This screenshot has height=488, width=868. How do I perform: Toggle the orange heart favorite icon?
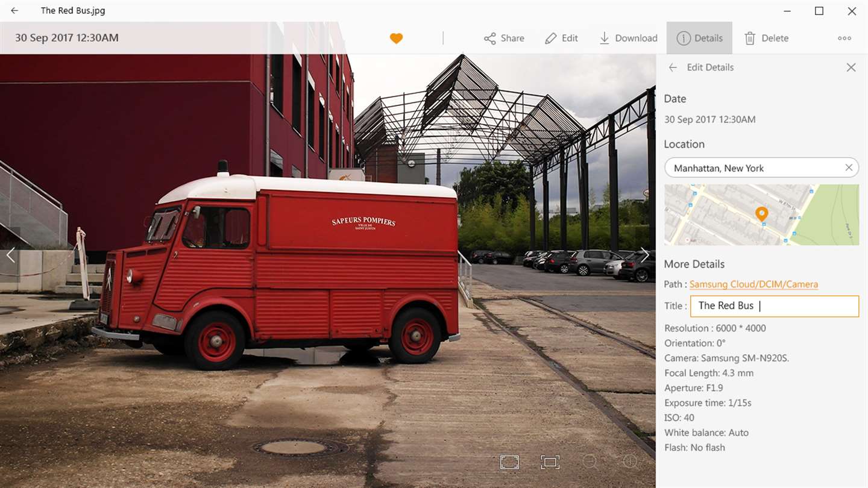(396, 39)
